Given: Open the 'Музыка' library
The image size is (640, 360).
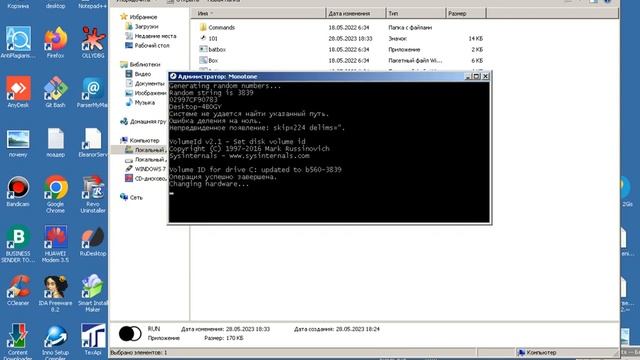Looking at the screenshot, I should [140, 102].
